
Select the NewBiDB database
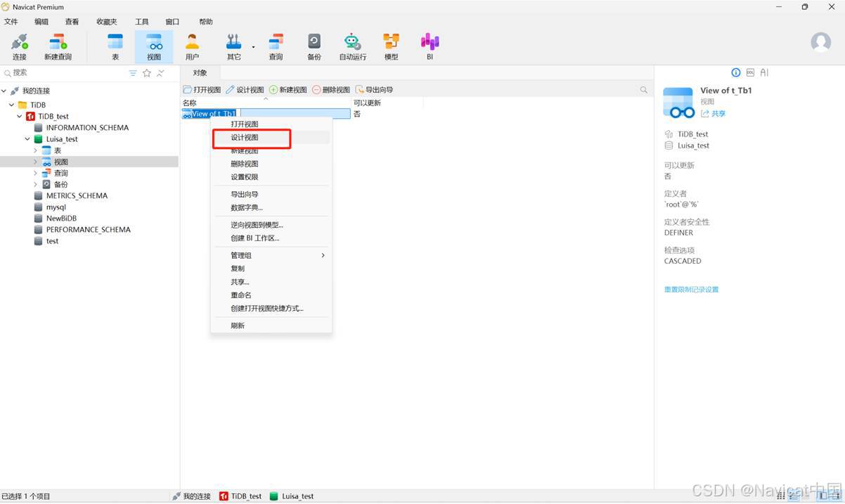(61, 219)
